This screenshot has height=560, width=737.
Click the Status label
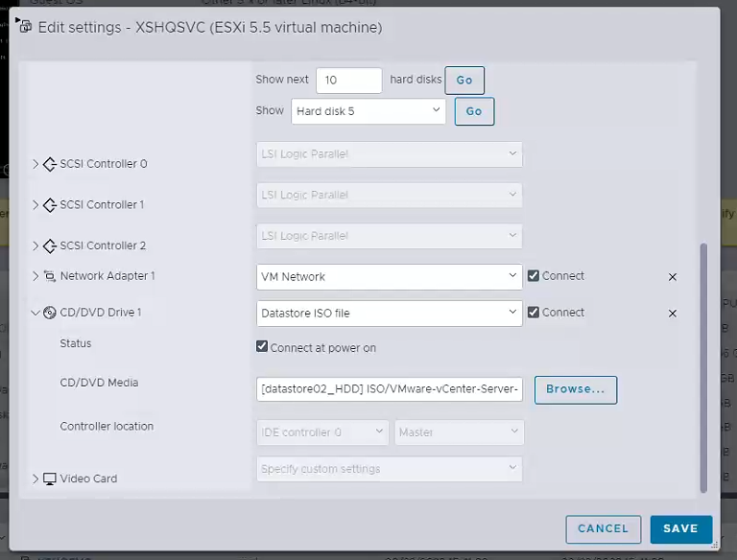coord(76,343)
